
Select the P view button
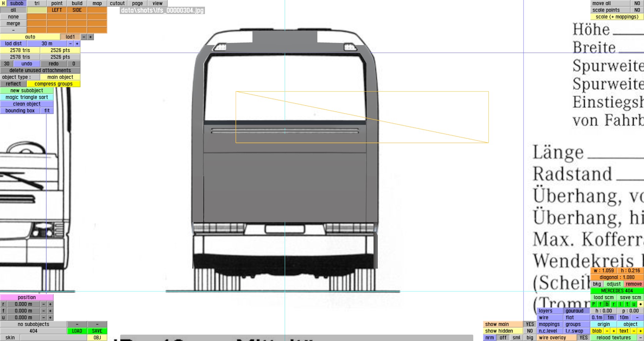(594, 304)
